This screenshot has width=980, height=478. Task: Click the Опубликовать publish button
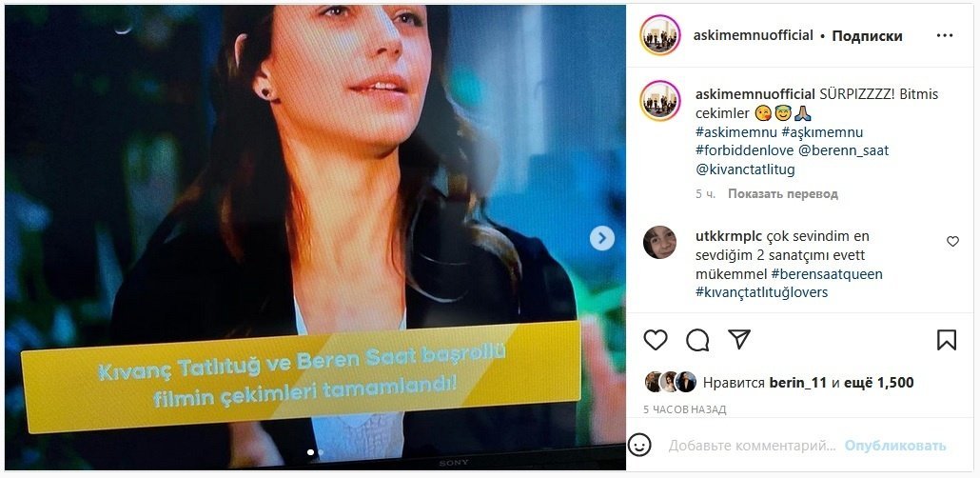pos(895,446)
